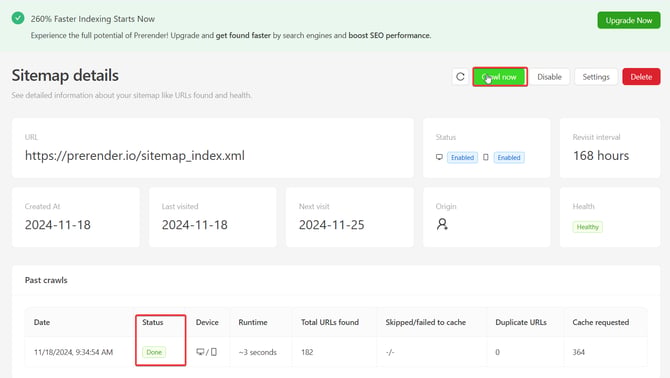This screenshot has height=378, width=670.
Task: Click the Duplicate URLs column header
Action: tap(521, 322)
